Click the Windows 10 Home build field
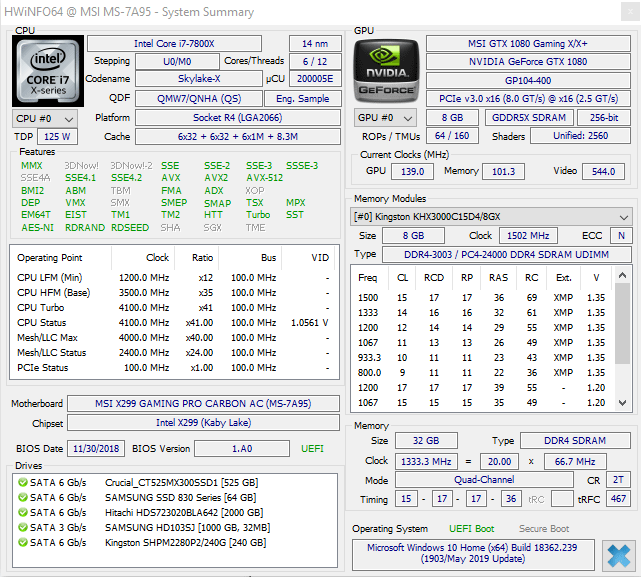The height and width of the screenshot is (577, 641). pyautogui.click(x=473, y=553)
